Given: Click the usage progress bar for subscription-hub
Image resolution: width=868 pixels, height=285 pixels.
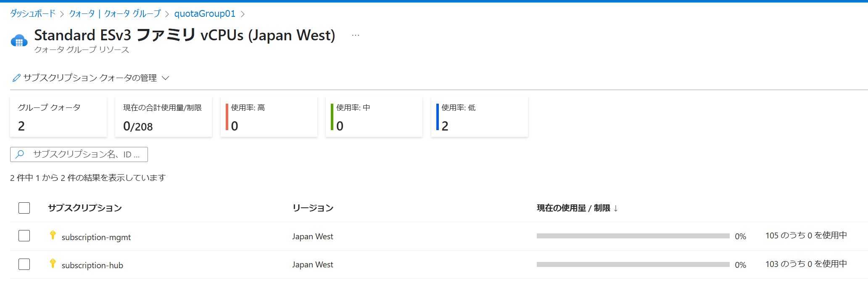Looking at the screenshot, I should 633,264.
